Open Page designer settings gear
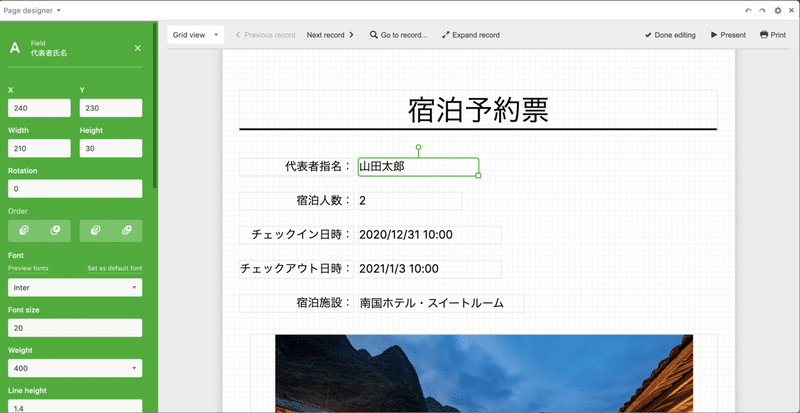800x413 pixels. (x=778, y=10)
